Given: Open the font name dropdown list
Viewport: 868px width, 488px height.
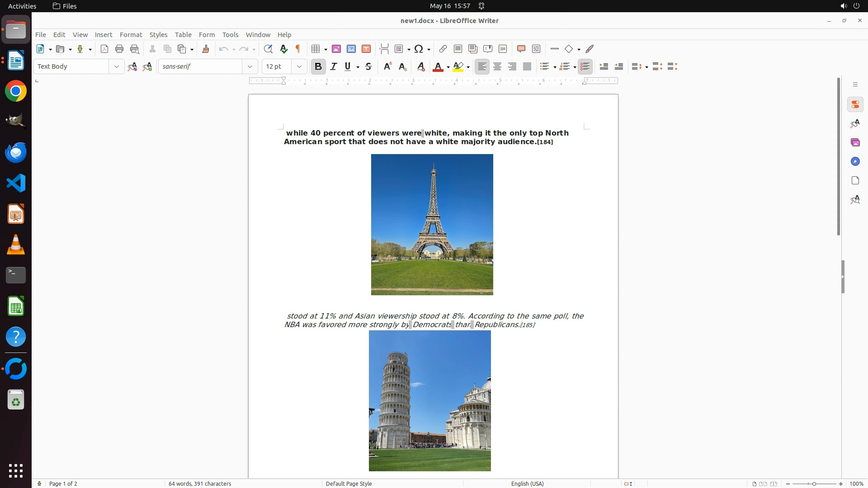Looking at the screenshot, I should pyautogui.click(x=250, y=67).
